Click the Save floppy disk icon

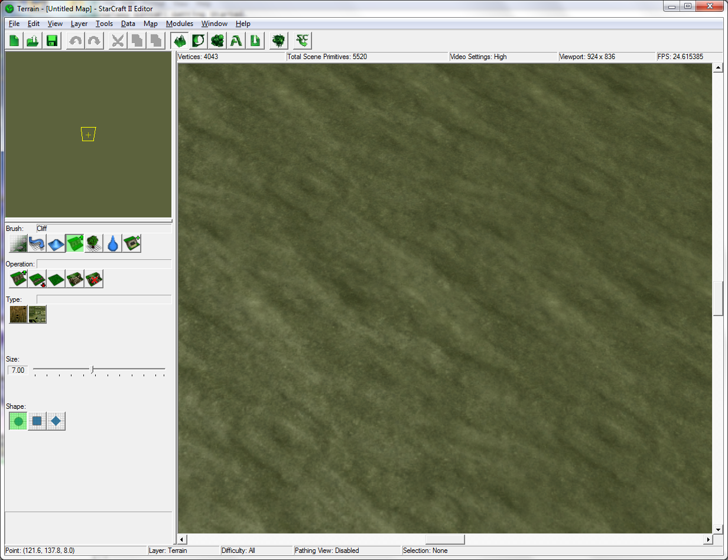[x=52, y=41]
